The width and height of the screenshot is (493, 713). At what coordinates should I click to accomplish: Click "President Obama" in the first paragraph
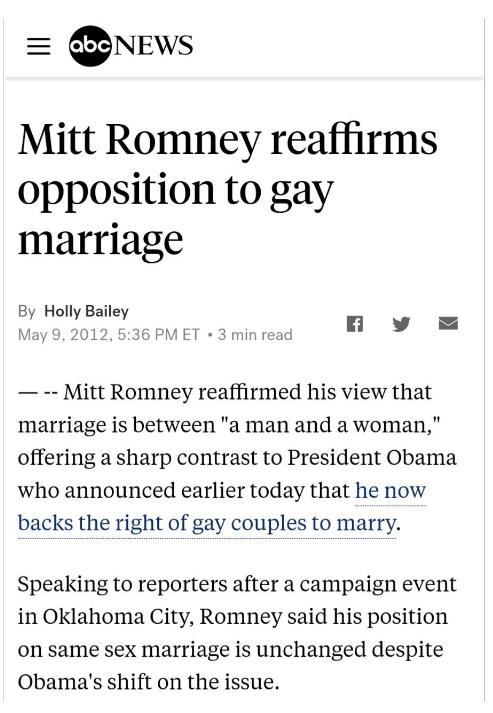372,457
